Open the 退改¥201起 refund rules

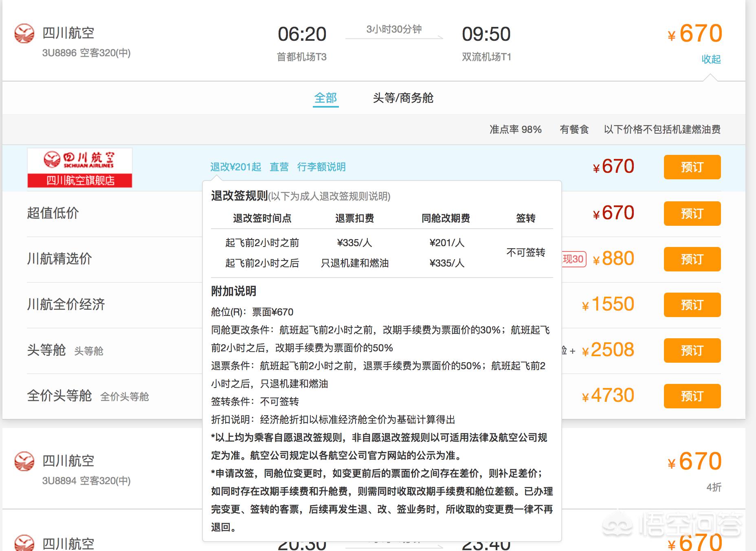point(235,167)
